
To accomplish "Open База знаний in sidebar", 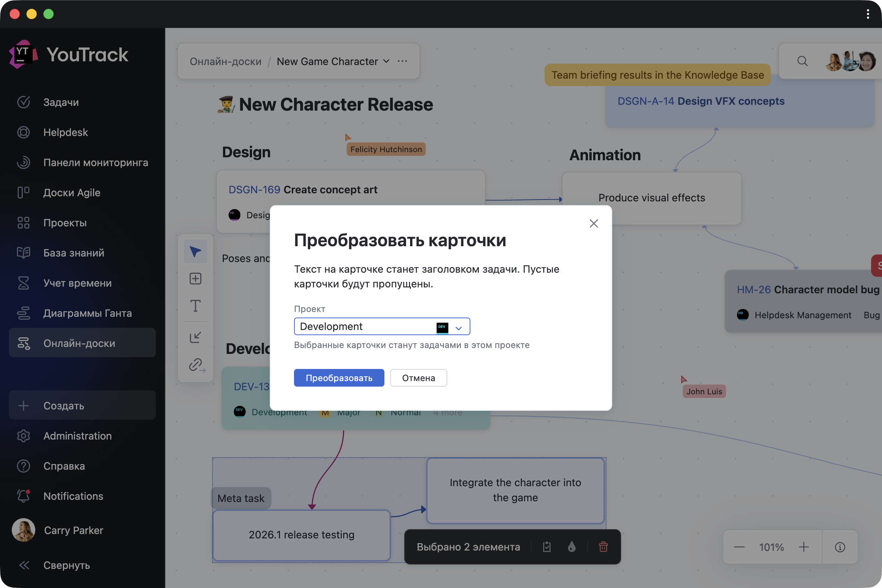I will (x=73, y=253).
